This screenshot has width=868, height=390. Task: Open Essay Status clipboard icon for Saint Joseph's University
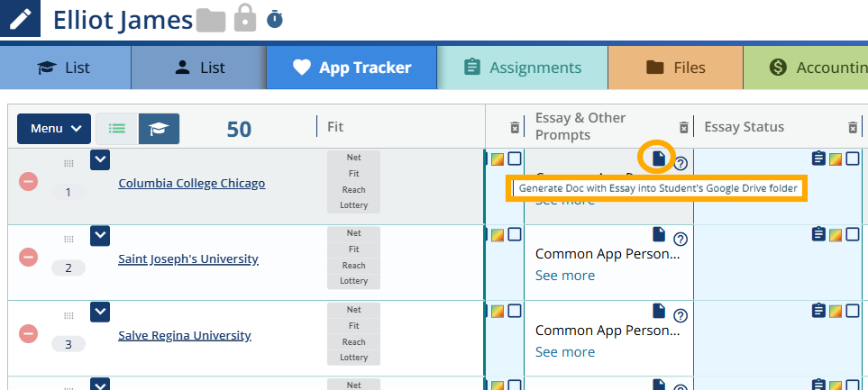818,234
